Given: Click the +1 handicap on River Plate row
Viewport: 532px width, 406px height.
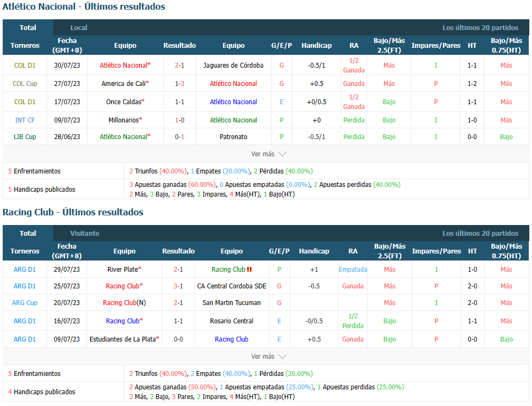Looking at the screenshot, I should 314,270.
